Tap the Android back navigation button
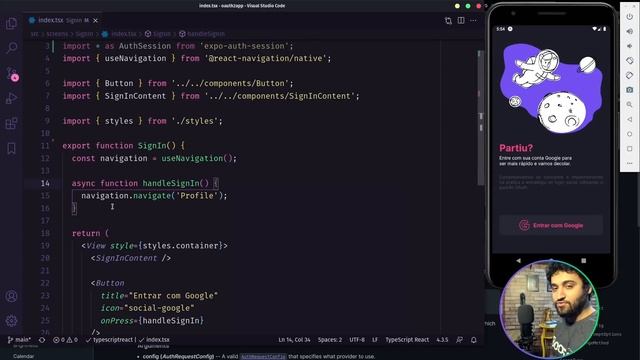The height and width of the screenshot is (360, 640). [518, 260]
